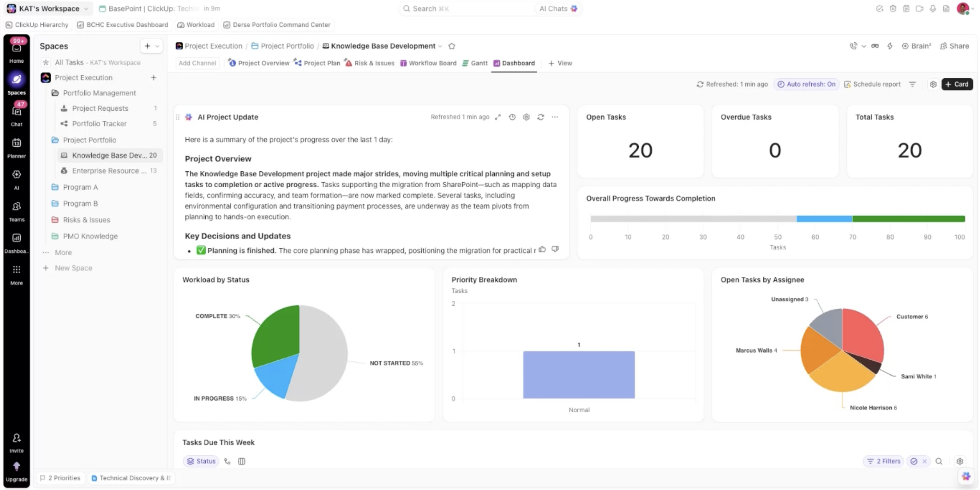The height and width of the screenshot is (490, 980).
Task: Click the + Card button
Action: coord(957,84)
